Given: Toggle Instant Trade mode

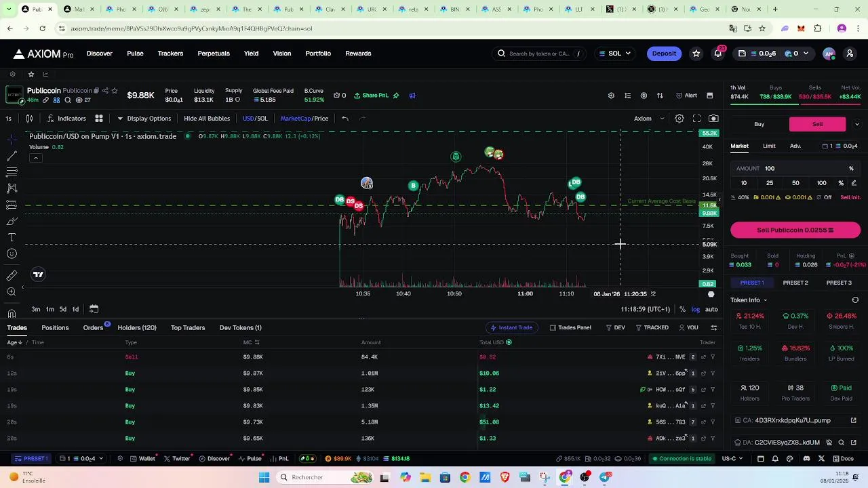Looking at the screenshot, I should (x=511, y=327).
